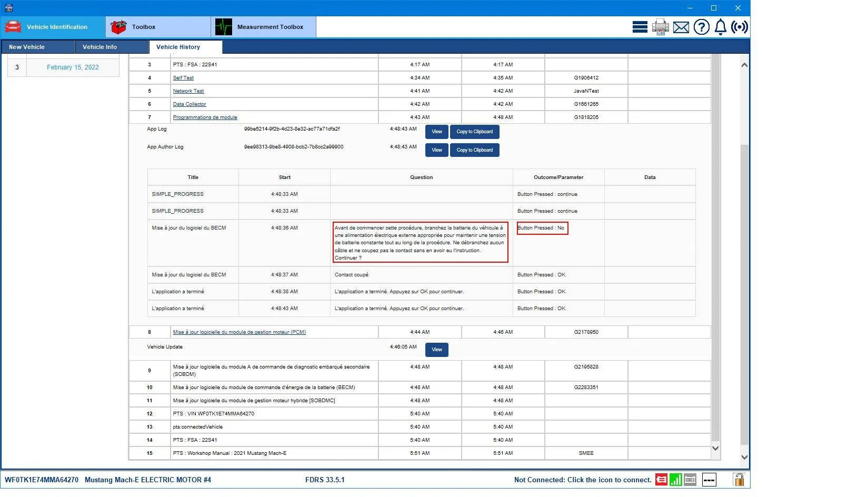This screenshot has width=868, height=497.
Task: Copy App Author Log to clipboard
Action: pyautogui.click(x=474, y=150)
